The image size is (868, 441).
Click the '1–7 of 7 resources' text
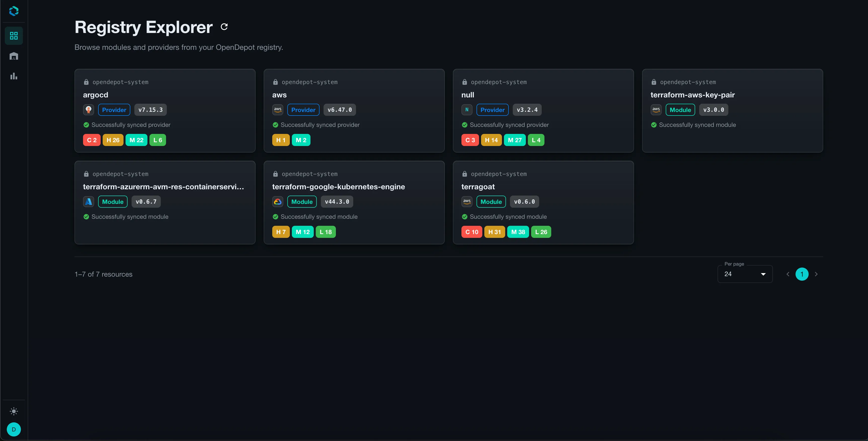(x=103, y=274)
